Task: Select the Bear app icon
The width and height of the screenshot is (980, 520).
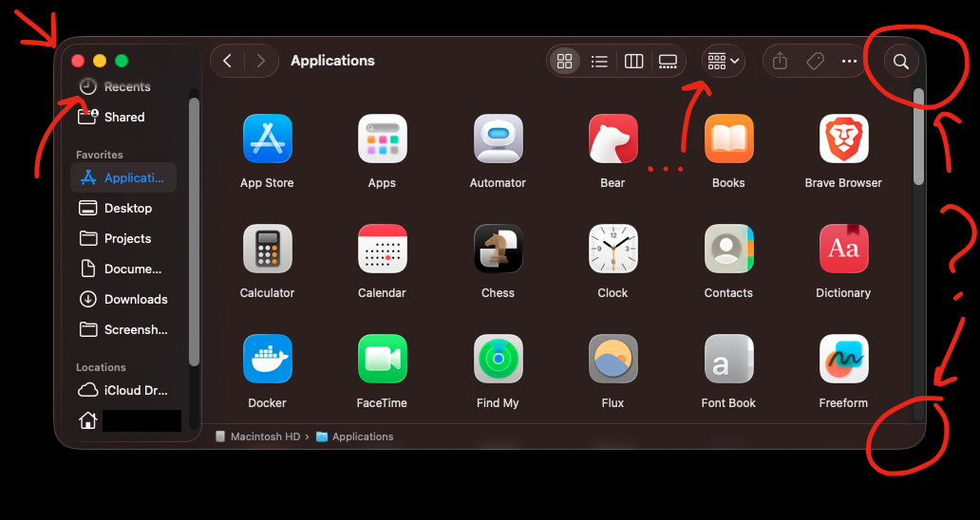Action: (613, 139)
